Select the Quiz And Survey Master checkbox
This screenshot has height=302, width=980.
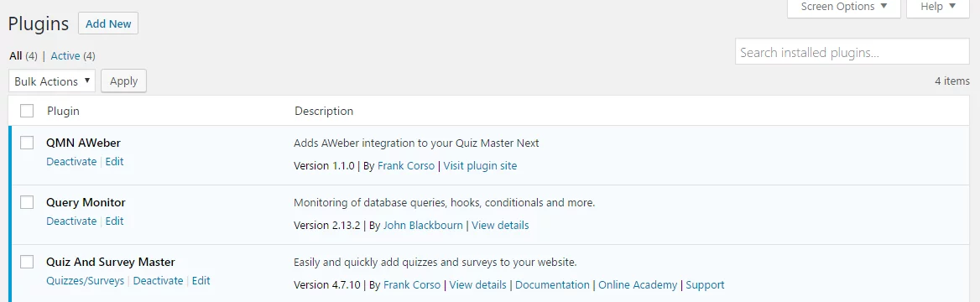(27, 262)
